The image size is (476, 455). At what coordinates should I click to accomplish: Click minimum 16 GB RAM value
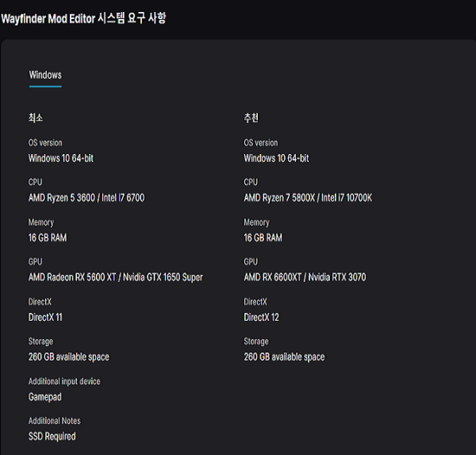click(x=48, y=237)
